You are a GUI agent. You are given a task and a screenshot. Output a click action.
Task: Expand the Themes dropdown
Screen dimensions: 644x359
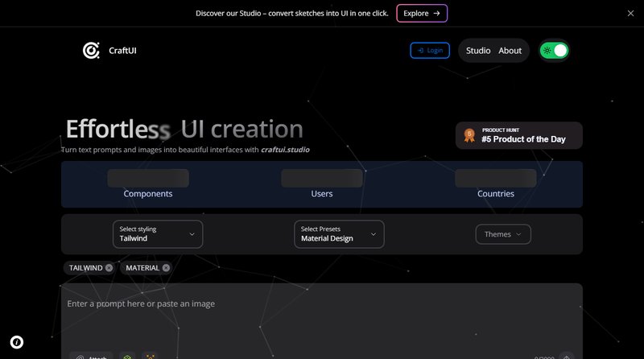(503, 234)
